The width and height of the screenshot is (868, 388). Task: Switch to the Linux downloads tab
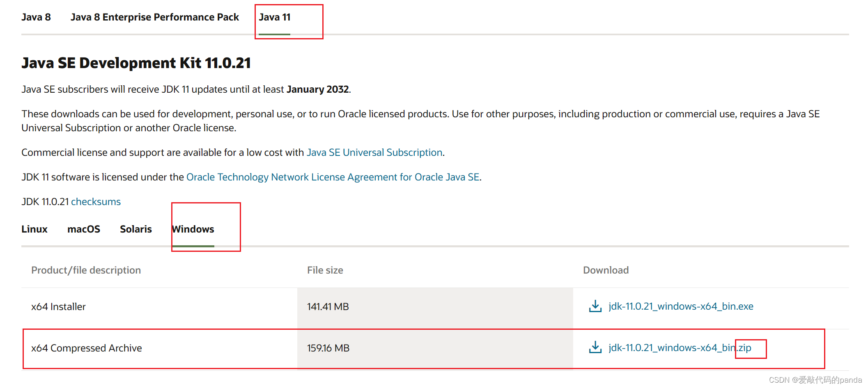(34, 229)
